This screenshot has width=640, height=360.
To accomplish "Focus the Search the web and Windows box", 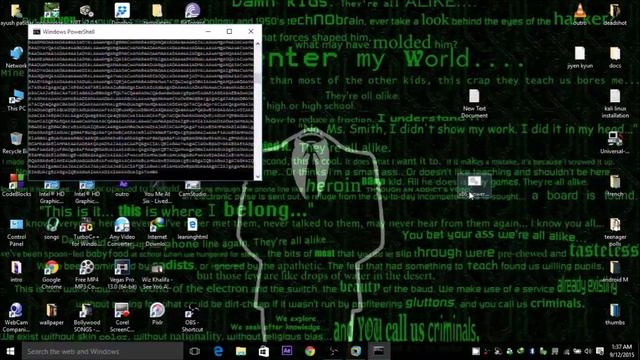I will point(102,351).
